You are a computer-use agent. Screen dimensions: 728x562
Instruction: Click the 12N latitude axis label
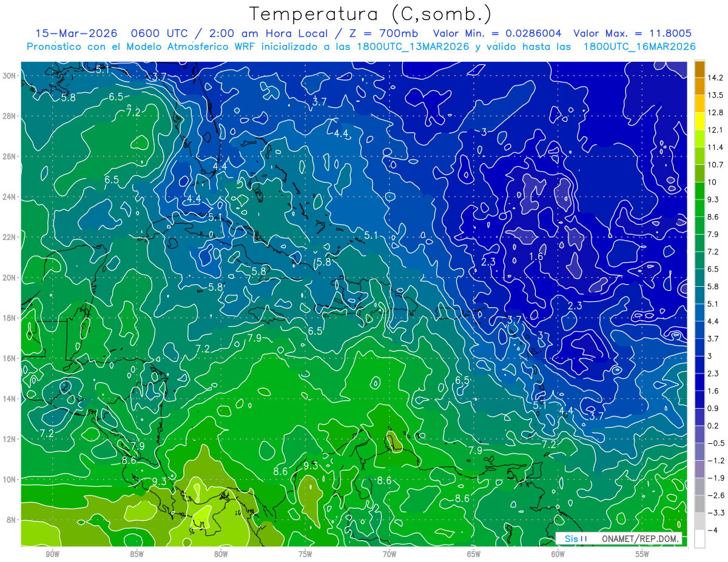(9, 439)
